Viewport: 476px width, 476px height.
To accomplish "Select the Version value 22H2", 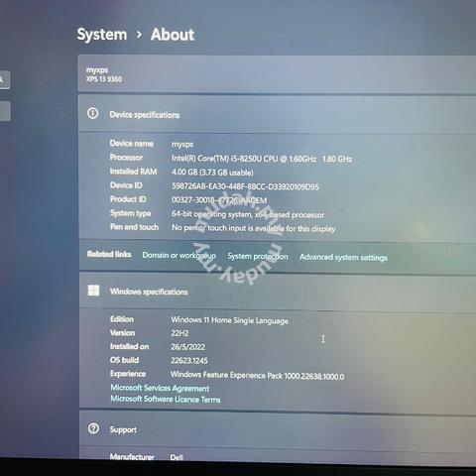I will (179, 333).
